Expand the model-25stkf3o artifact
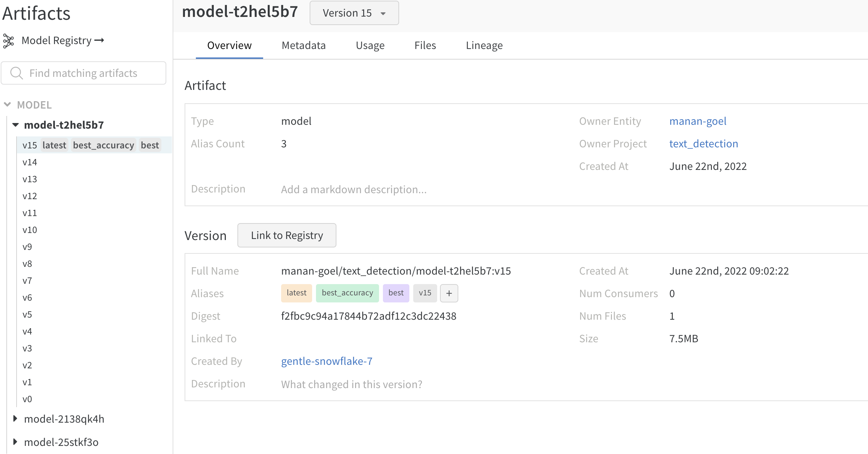The width and height of the screenshot is (868, 454). click(x=15, y=442)
